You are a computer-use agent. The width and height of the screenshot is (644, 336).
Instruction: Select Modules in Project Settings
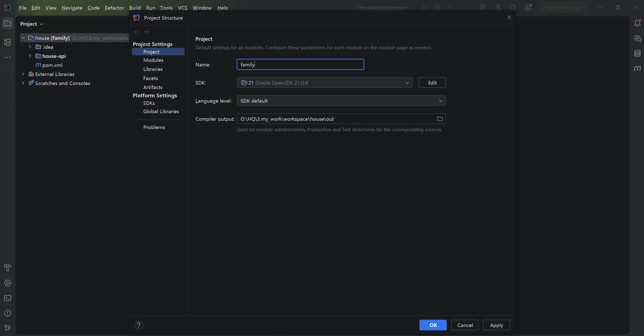coord(153,60)
